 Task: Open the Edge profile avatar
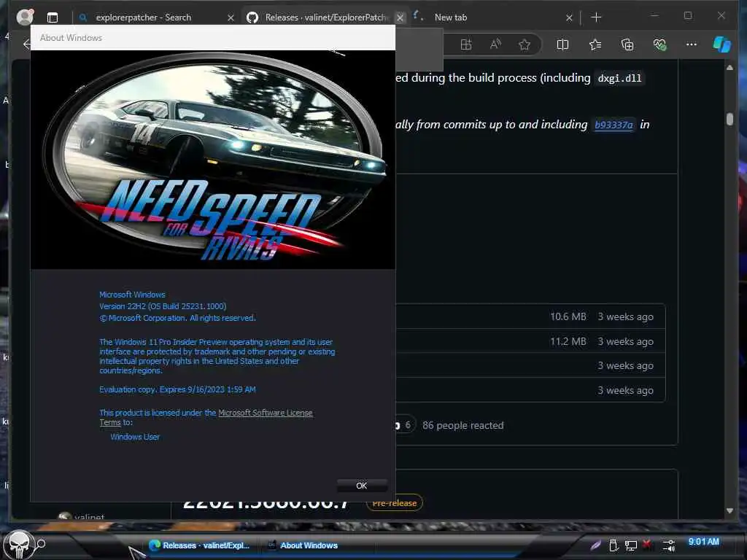pyautogui.click(x=25, y=17)
